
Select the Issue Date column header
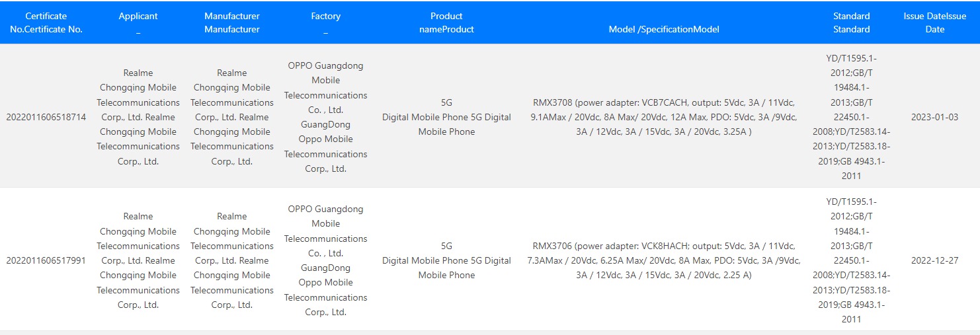click(x=934, y=22)
